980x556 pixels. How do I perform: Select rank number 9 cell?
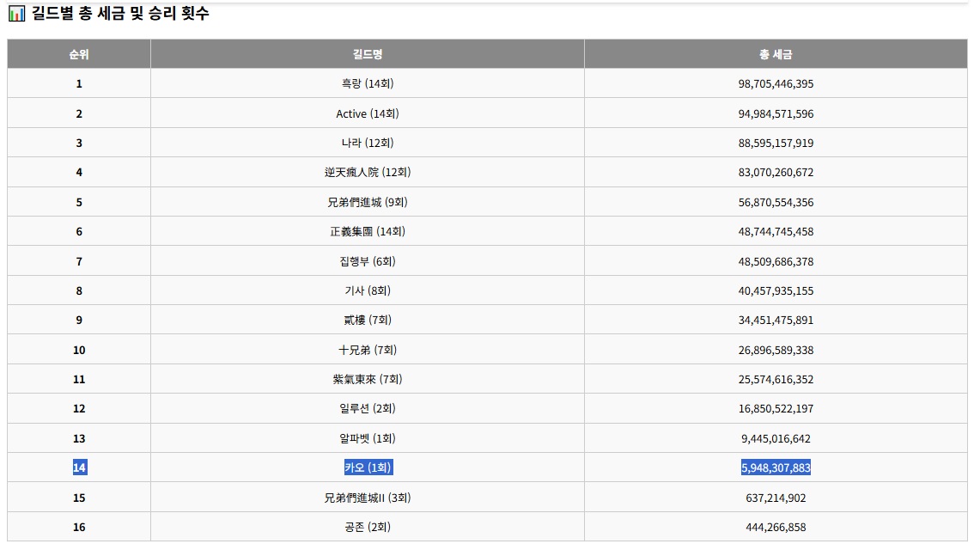[79, 321]
